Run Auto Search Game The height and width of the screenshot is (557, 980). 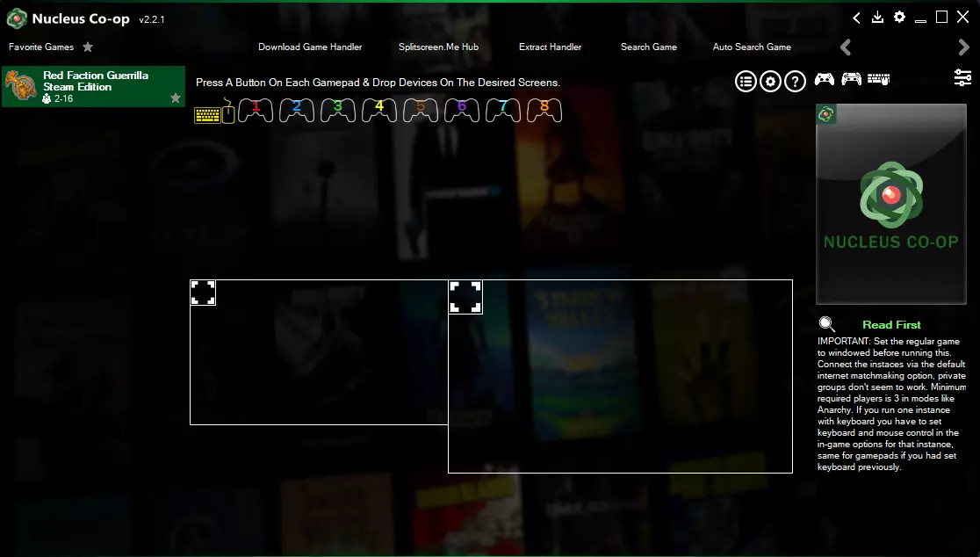click(752, 47)
